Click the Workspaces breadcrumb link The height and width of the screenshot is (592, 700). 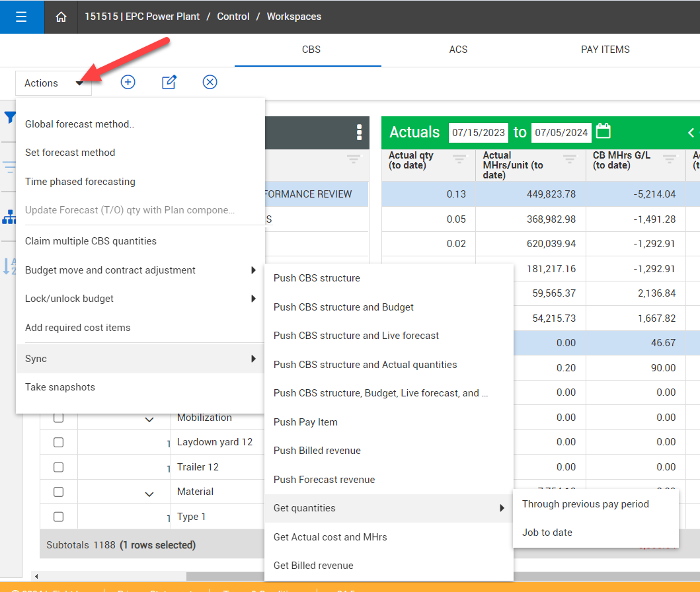[x=293, y=17]
